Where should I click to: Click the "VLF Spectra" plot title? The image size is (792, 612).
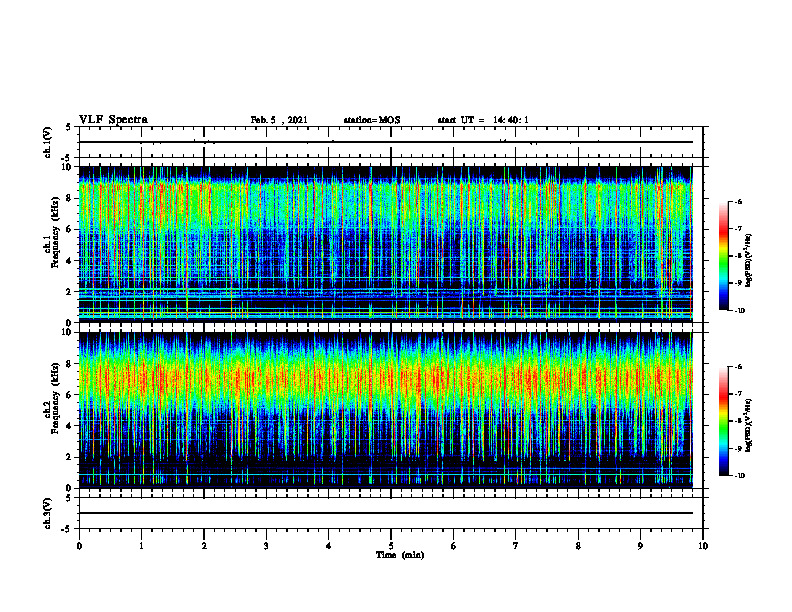(x=113, y=120)
